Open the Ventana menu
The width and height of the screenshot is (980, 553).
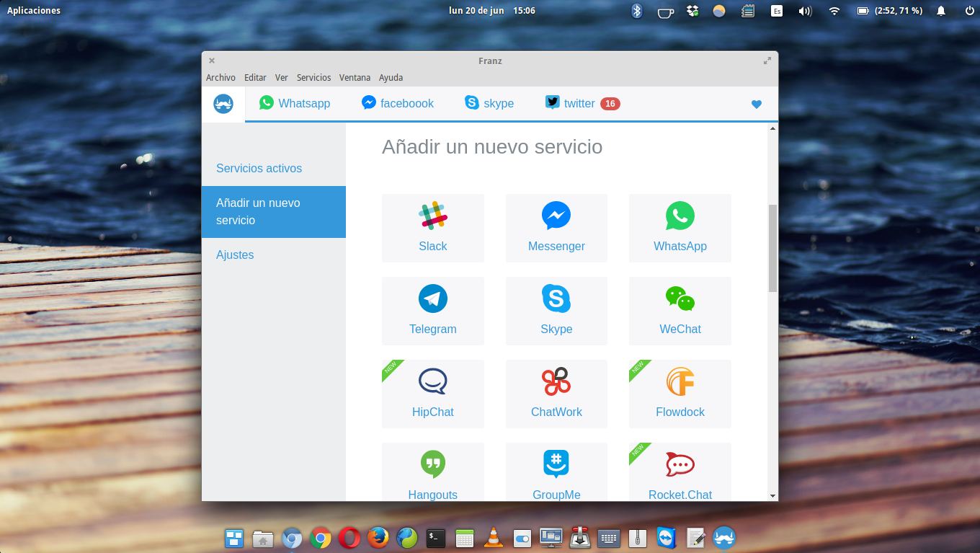click(x=355, y=77)
